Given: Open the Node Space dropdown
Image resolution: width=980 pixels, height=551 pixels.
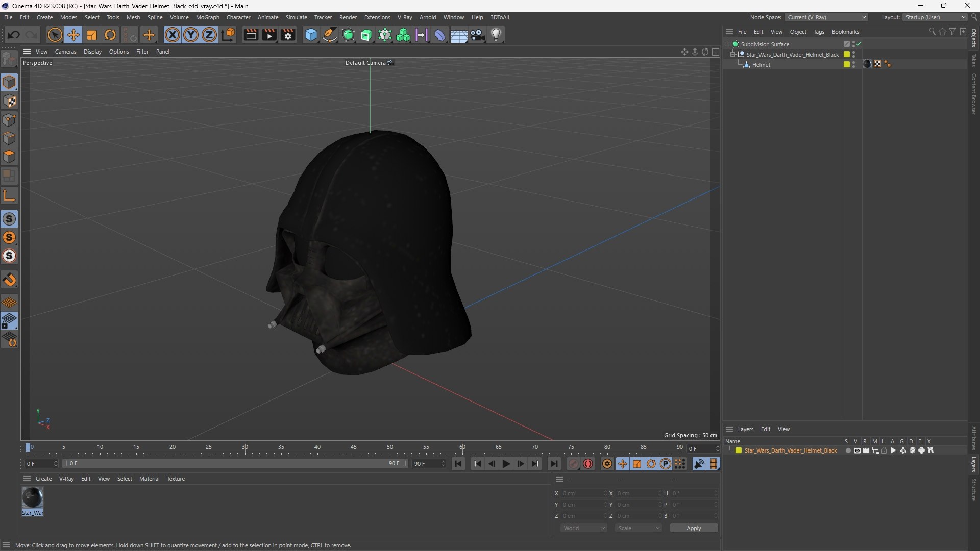Looking at the screenshot, I should 826,17.
